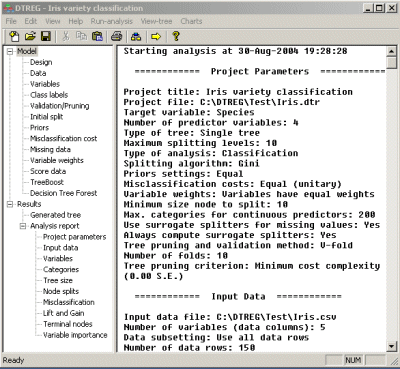Click the Help question mark icon
400x369 pixels.
click(176, 36)
